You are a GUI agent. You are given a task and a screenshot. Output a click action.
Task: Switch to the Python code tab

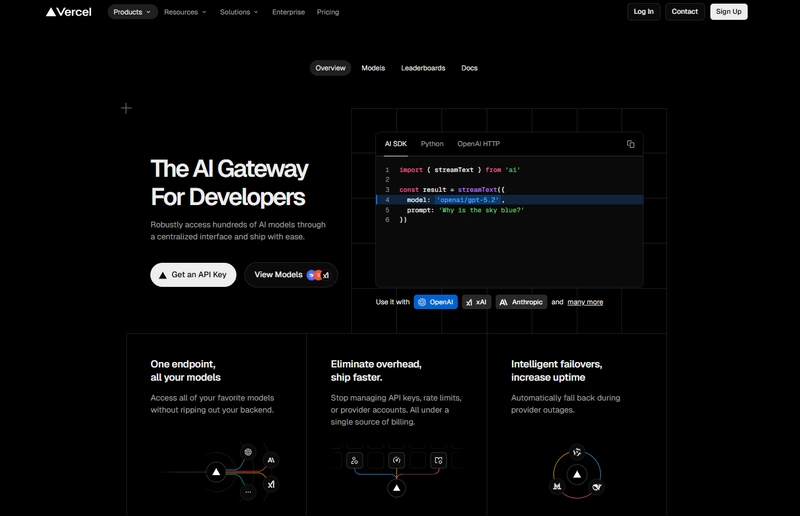click(432, 144)
